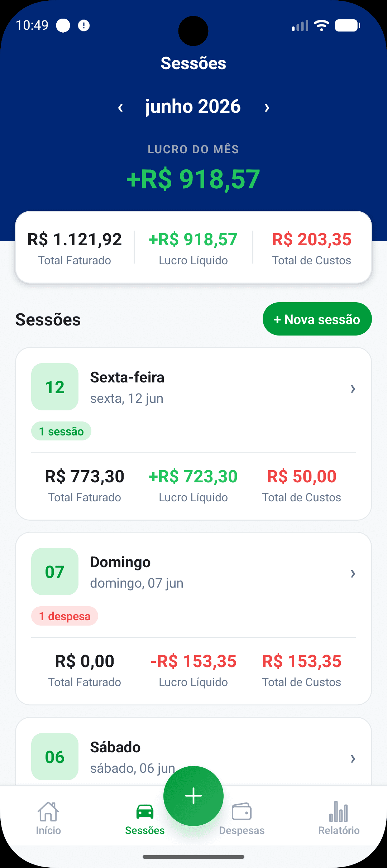Viewport: 387px width, 868px height.
Task: Open the Relatório bar chart icon
Action: (x=339, y=811)
